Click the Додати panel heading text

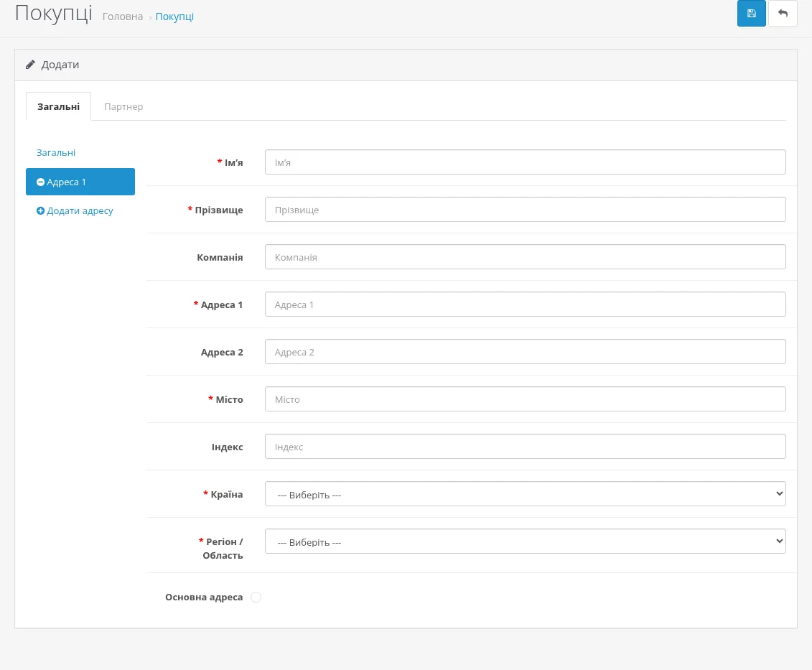click(x=60, y=65)
